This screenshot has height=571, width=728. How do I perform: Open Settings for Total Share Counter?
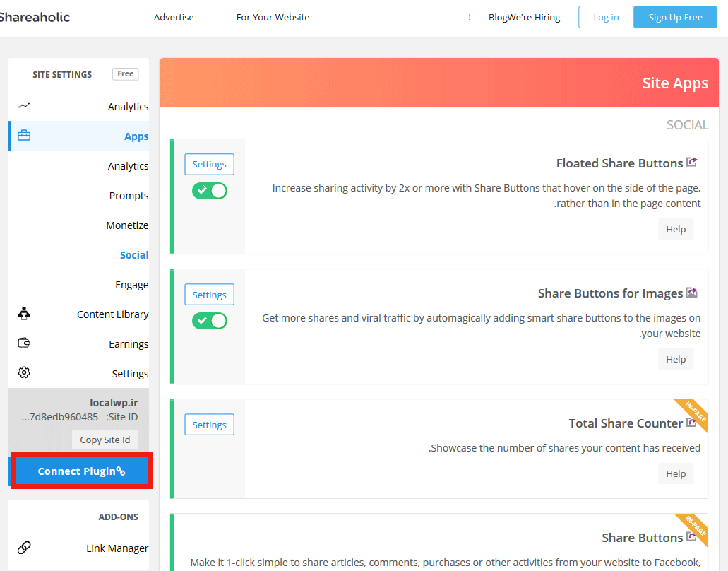210,425
